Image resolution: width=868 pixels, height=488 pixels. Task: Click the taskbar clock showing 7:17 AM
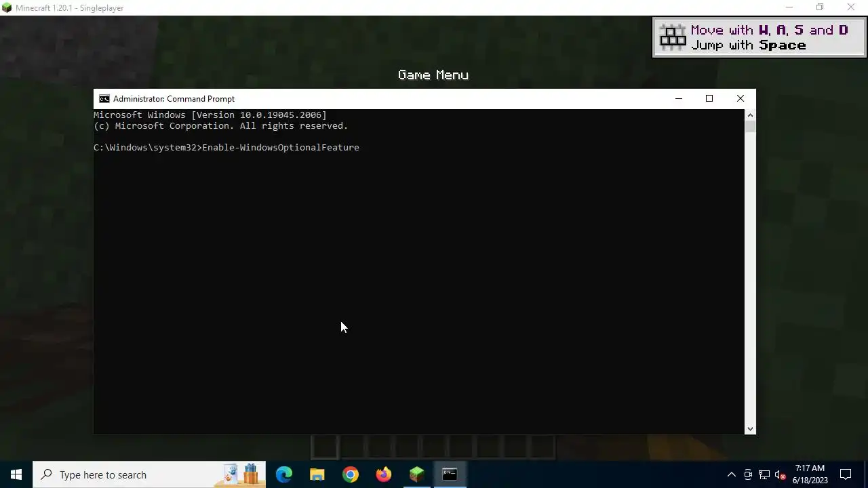point(810,474)
